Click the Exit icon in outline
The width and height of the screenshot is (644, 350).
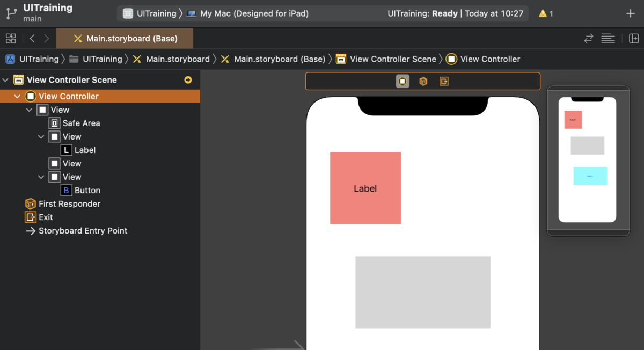click(31, 217)
